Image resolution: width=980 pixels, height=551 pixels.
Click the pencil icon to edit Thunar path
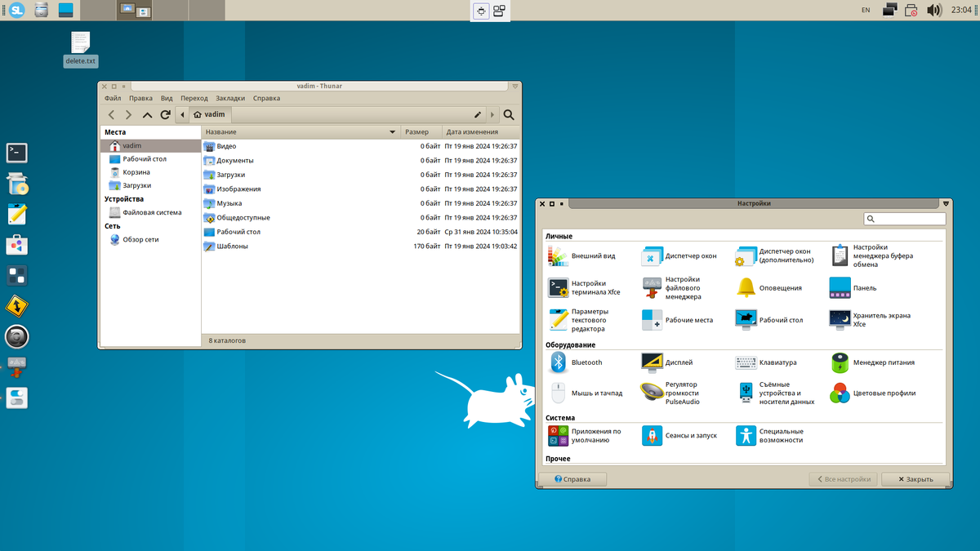pos(477,114)
